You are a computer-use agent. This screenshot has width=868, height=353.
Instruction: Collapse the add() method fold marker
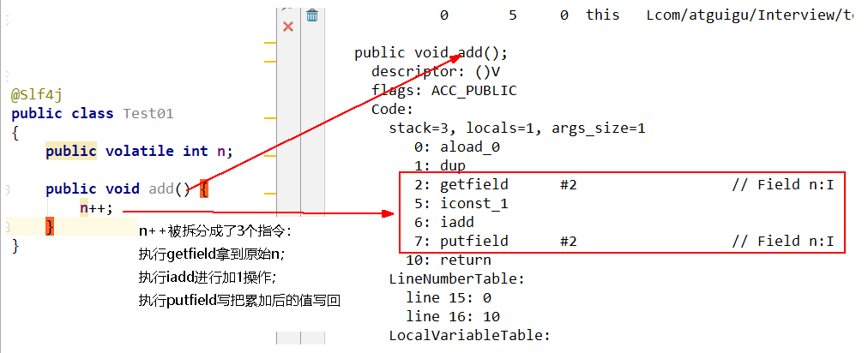[7, 190]
